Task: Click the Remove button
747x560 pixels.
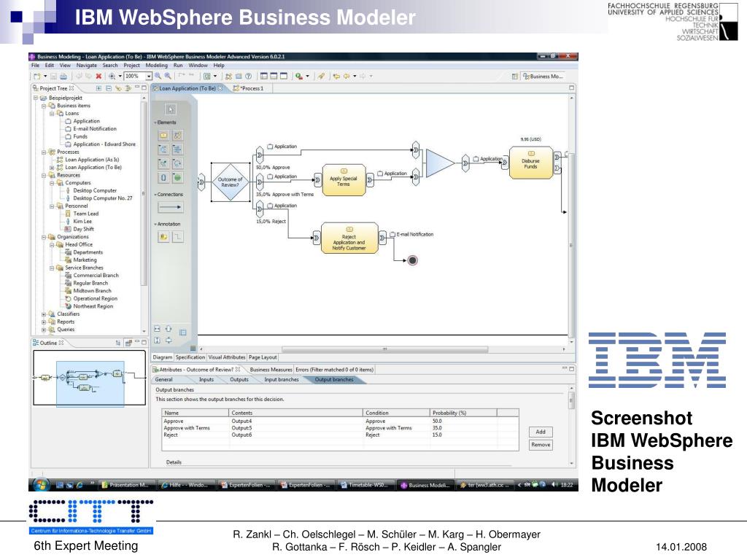Action: point(541,445)
